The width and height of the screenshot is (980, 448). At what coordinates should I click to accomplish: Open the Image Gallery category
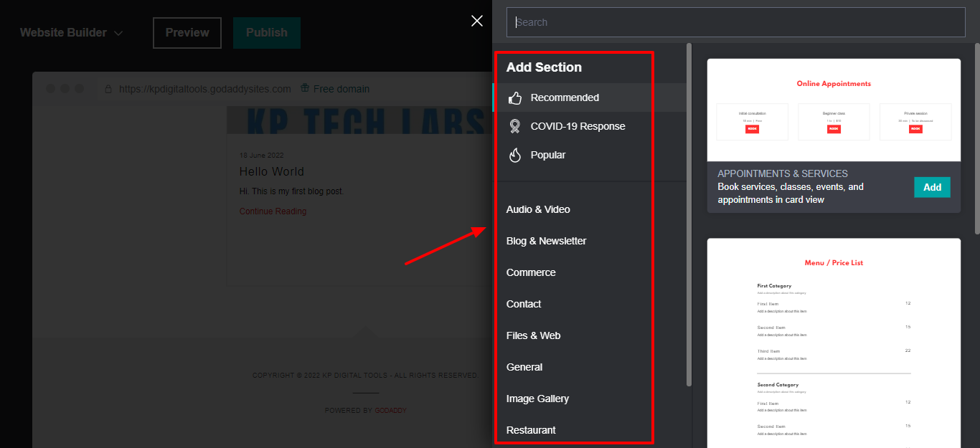click(x=537, y=399)
